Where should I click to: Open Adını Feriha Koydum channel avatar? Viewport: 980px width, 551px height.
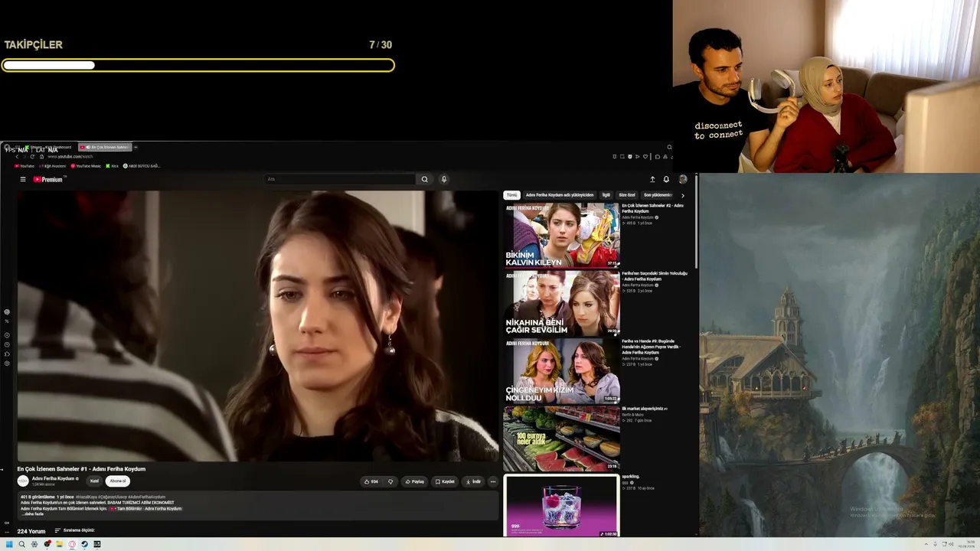click(x=23, y=481)
